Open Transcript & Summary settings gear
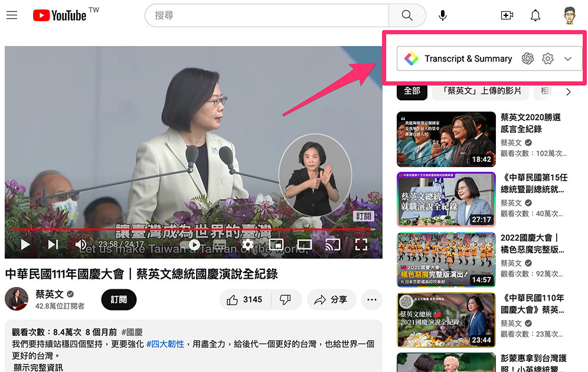The height and width of the screenshot is (372, 588). pyautogui.click(x=547, y=58)
